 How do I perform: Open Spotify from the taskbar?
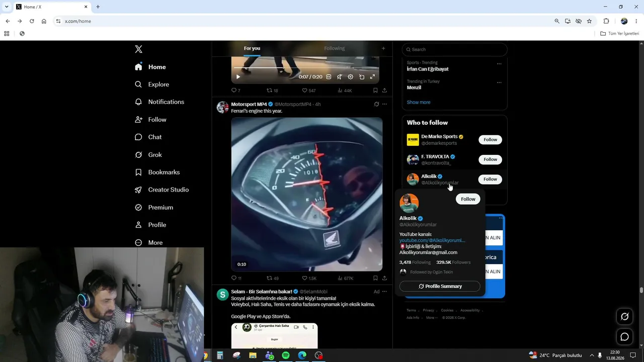pyautogui.click(x=286, y=355)
